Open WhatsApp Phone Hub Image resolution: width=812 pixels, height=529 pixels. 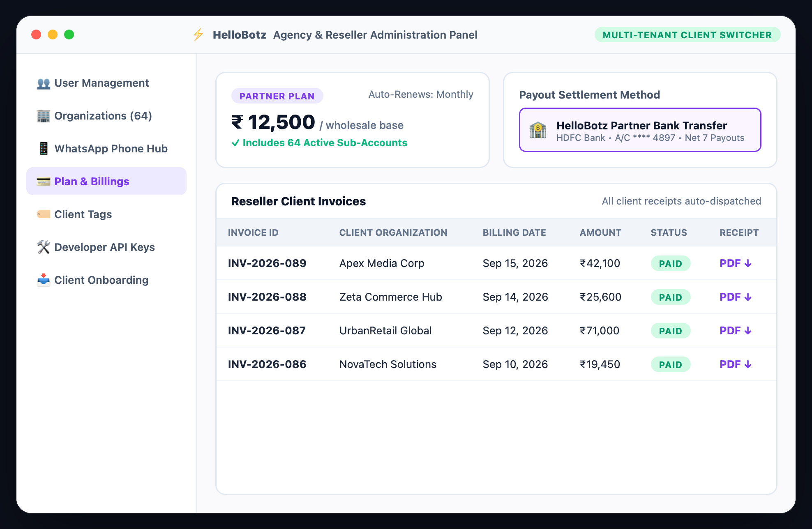click(x=106, y=149)
